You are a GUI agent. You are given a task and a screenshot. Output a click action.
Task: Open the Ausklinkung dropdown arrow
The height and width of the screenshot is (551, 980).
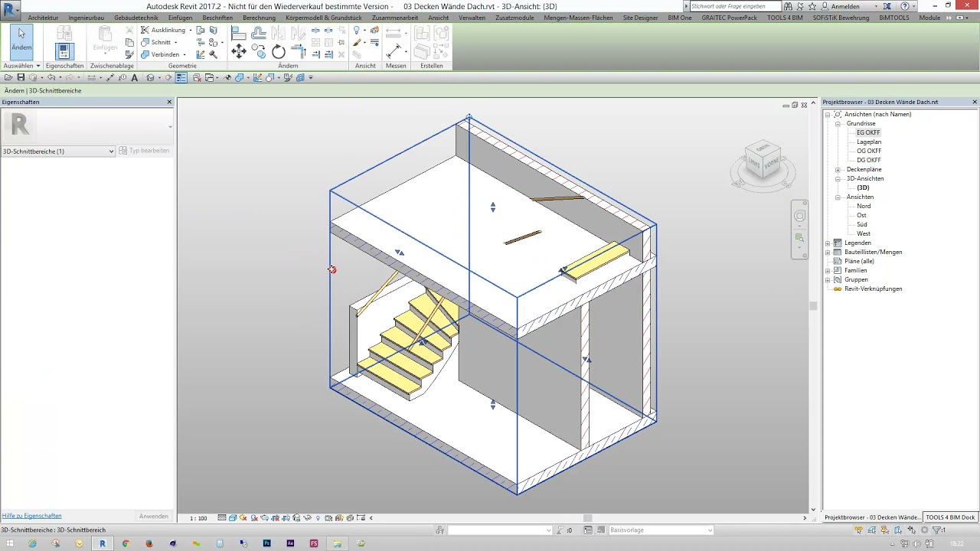tap(191, 31)
